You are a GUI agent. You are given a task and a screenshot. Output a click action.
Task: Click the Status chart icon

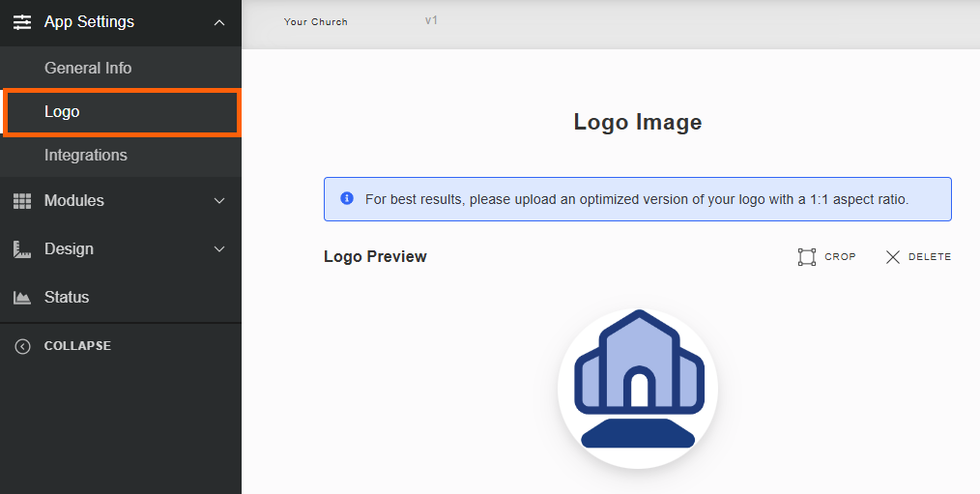22,298
